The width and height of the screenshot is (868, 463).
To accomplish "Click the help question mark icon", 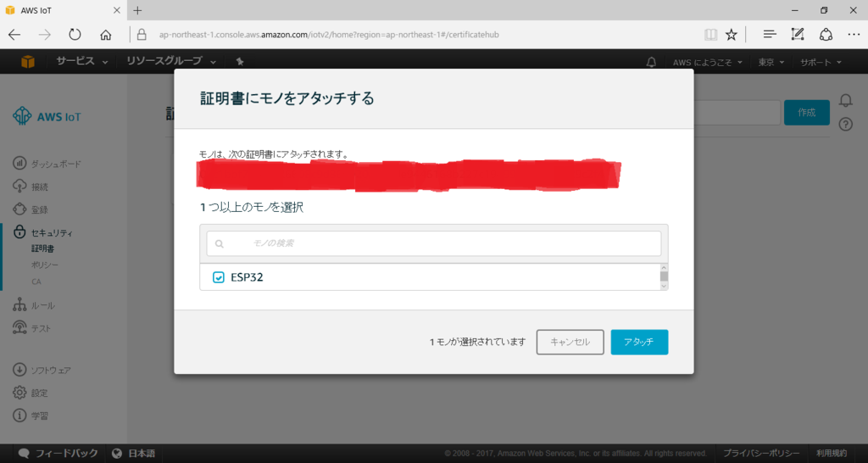I will coord(846,124).
